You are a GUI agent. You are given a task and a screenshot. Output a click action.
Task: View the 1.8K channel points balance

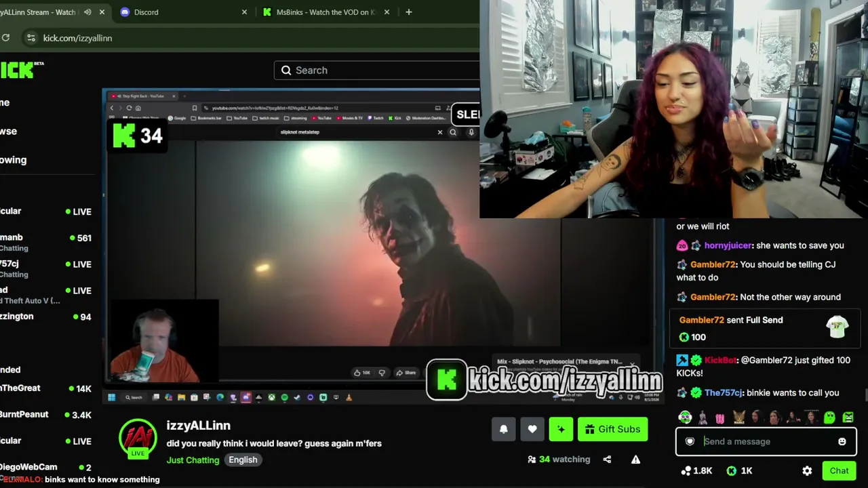tap(697, 471)
